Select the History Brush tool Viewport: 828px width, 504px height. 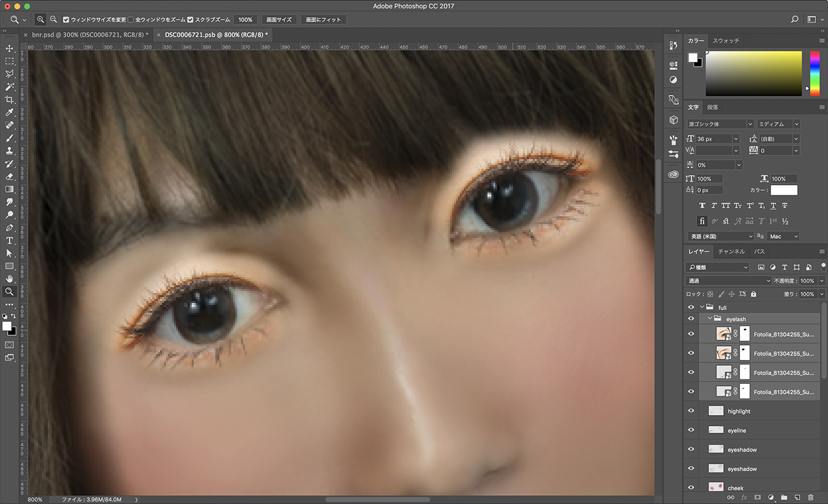(9, 164)
